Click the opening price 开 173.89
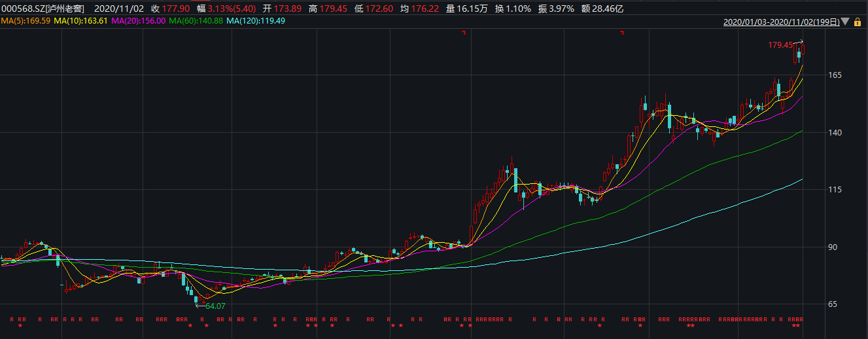Viewport: 868px width, 339px height. pos(282,9)
